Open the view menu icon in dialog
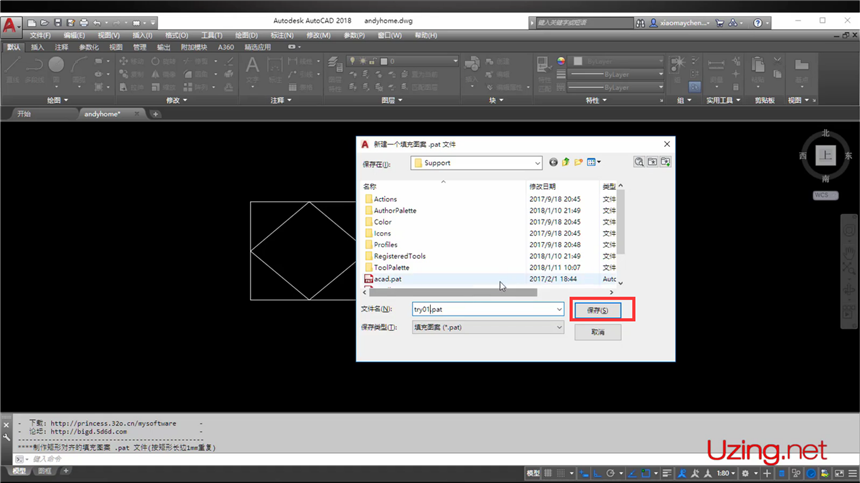This screenshot has width=860, height=483. coord(594,162)
